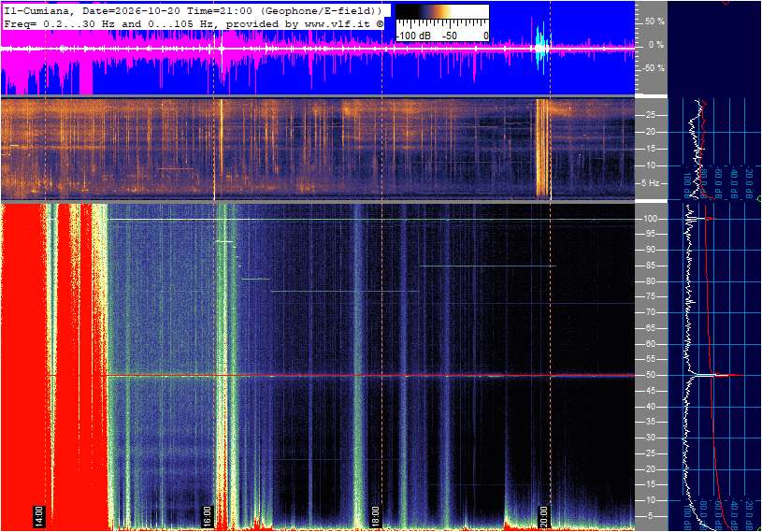
Task: Click the 50 Hz peak in the spectrum graph
Action: coord(718,375)
